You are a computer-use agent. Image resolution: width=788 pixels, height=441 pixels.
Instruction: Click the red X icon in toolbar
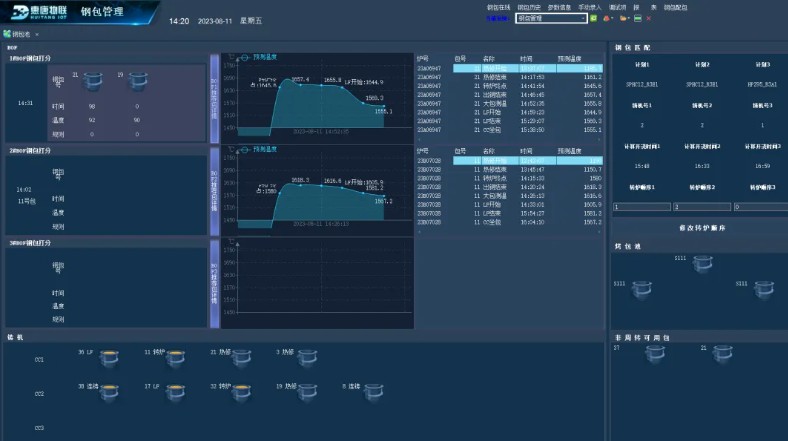[x=648, y=18]
